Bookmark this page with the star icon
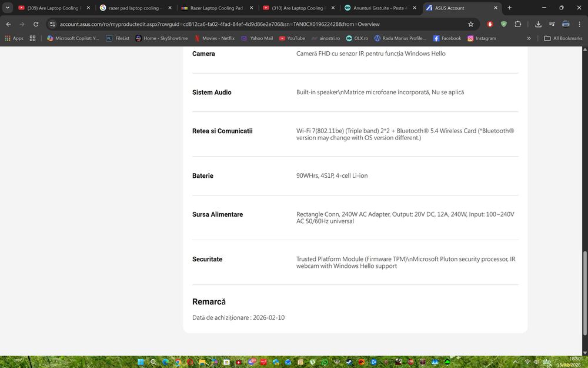588x368 pixels. [470, 24]
